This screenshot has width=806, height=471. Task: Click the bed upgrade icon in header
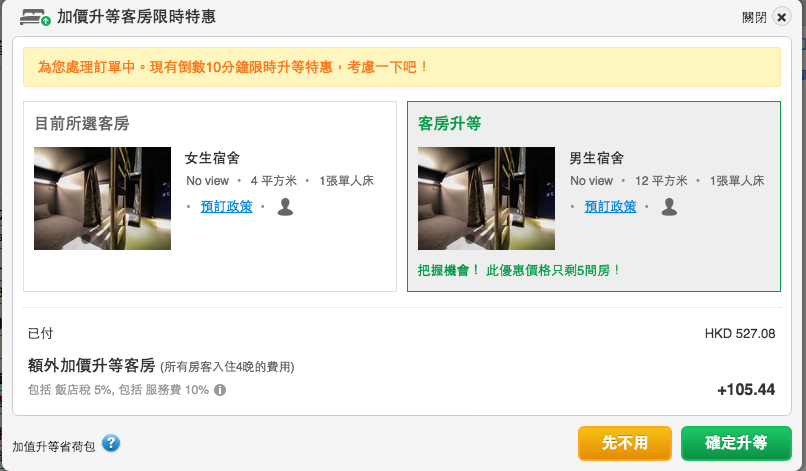[36, 17]
